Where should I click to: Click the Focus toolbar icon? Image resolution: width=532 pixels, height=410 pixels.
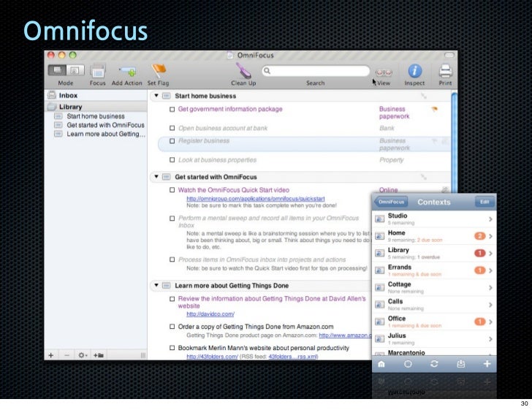point(98,72)
